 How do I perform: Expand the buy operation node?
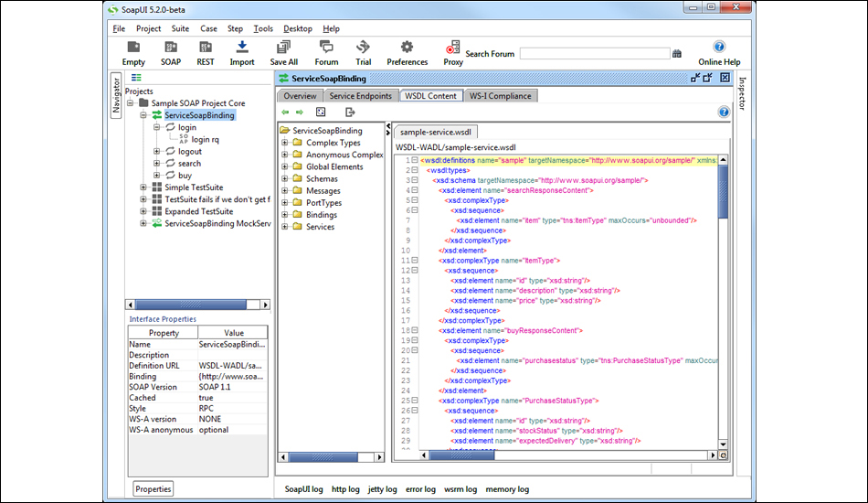(156, 175)
